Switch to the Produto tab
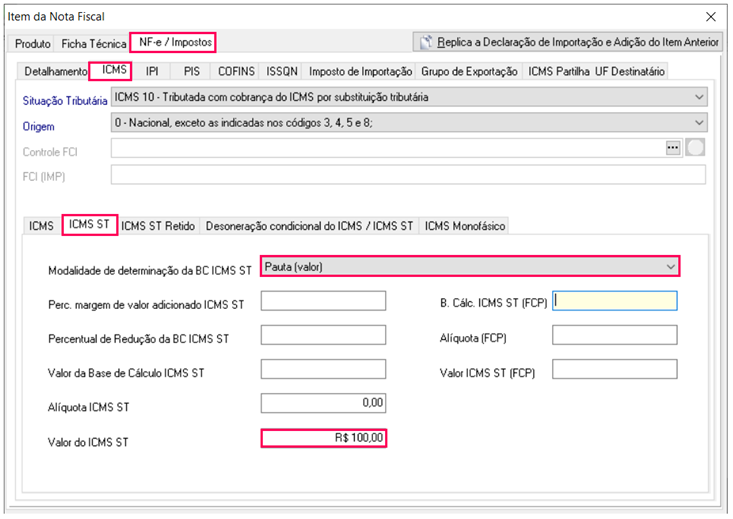This screenshot has width=733, height=519. (33, 44)
